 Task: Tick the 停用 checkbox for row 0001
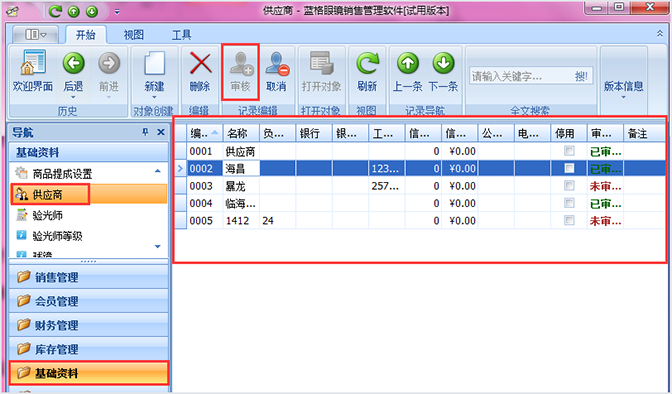pyautogui.click(x=569, y=151)
